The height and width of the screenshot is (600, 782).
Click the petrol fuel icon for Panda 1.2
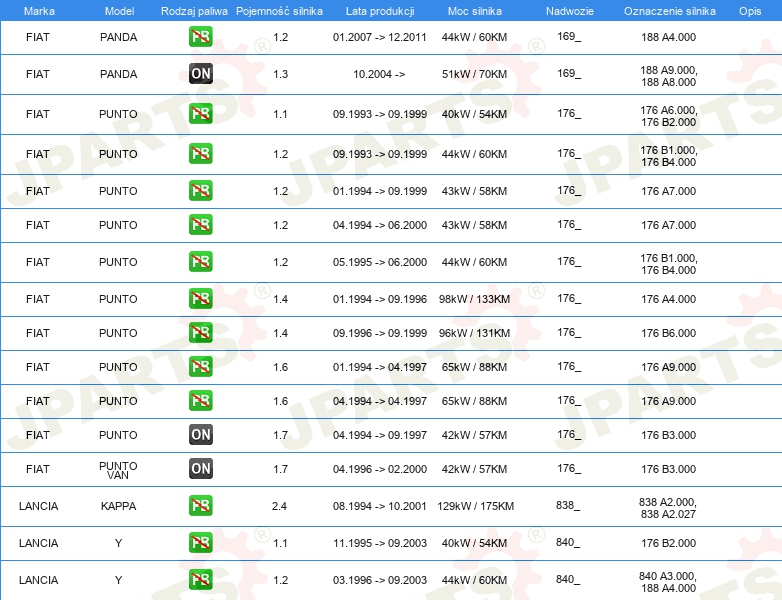click(x=200, y=36)
